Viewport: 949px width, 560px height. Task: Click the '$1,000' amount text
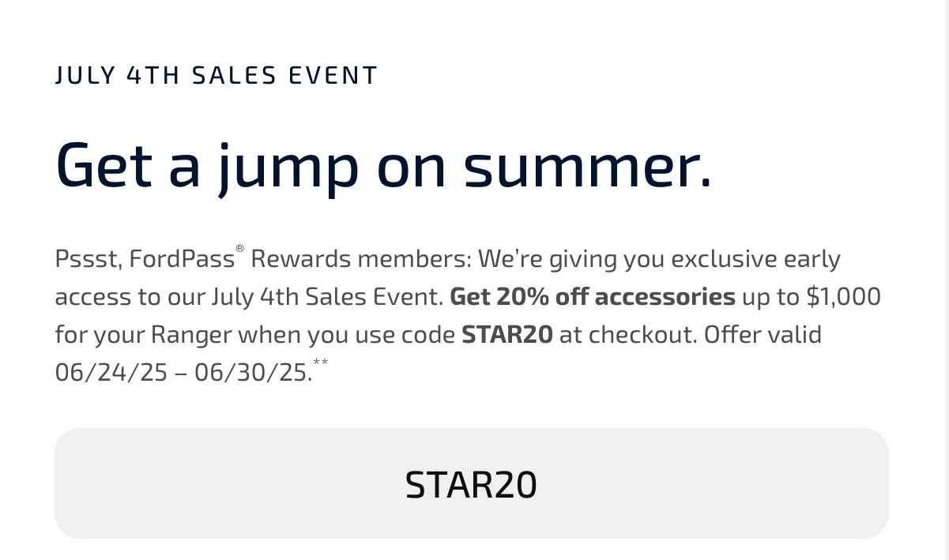click(x=843, y=296)
